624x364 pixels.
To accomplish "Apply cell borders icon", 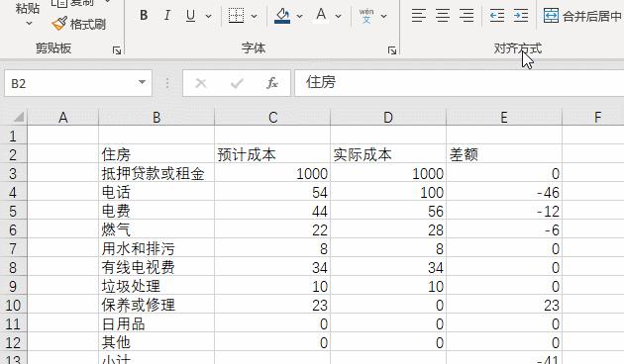I will point(236,16).
